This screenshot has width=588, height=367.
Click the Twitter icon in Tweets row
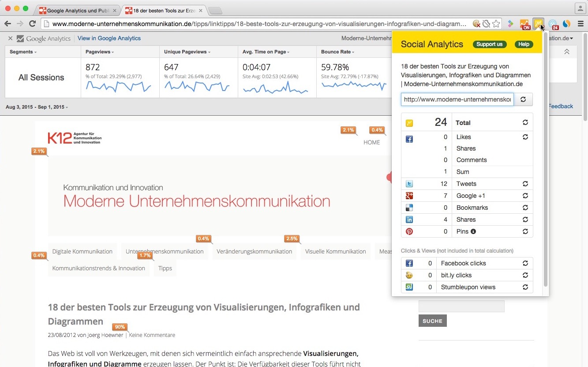(x=409, y=184)
